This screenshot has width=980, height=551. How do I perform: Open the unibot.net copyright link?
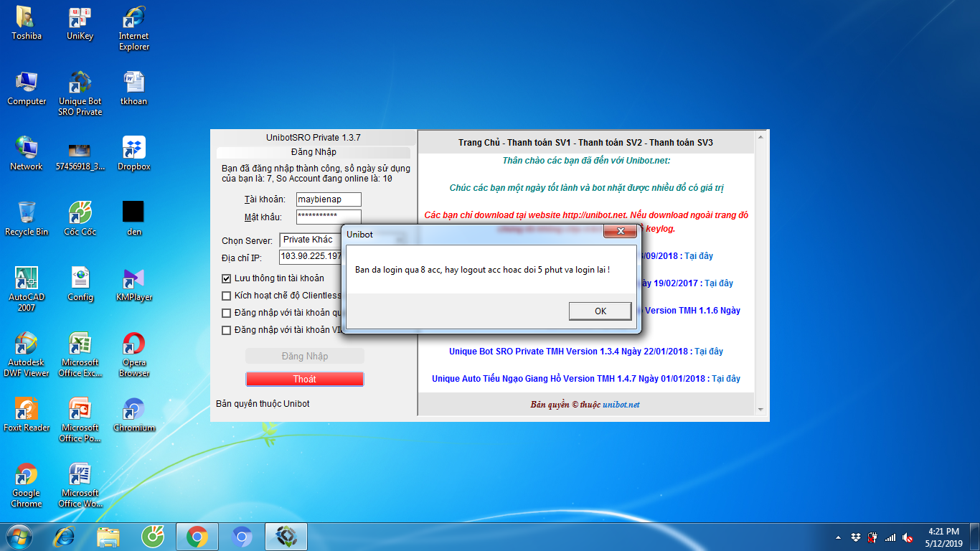point(621,405)
